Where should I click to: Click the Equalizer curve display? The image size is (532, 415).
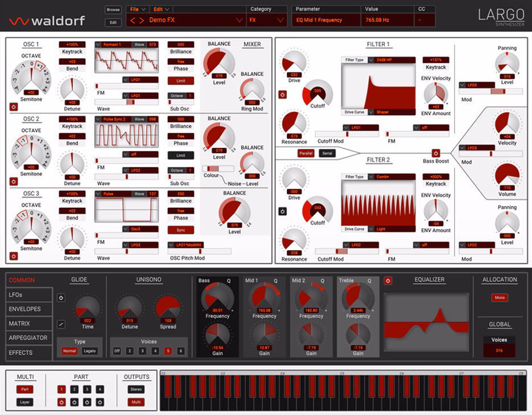coord(427,323)
